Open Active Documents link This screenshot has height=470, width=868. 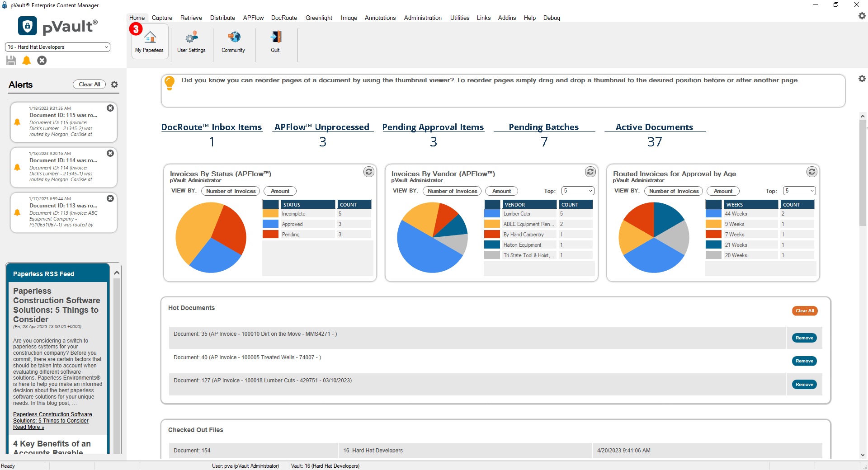tap(654, 127)
